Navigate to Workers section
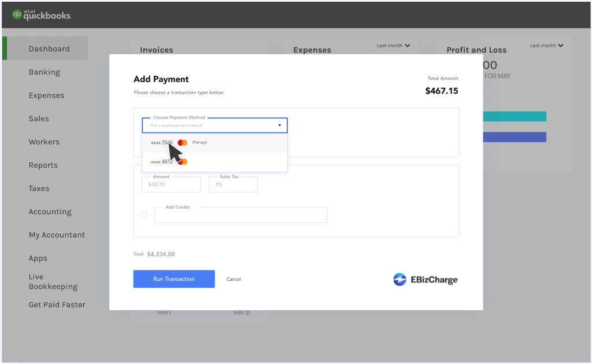Image resolution: width=592 pixels, height=364 pixels. coord(44,142)
